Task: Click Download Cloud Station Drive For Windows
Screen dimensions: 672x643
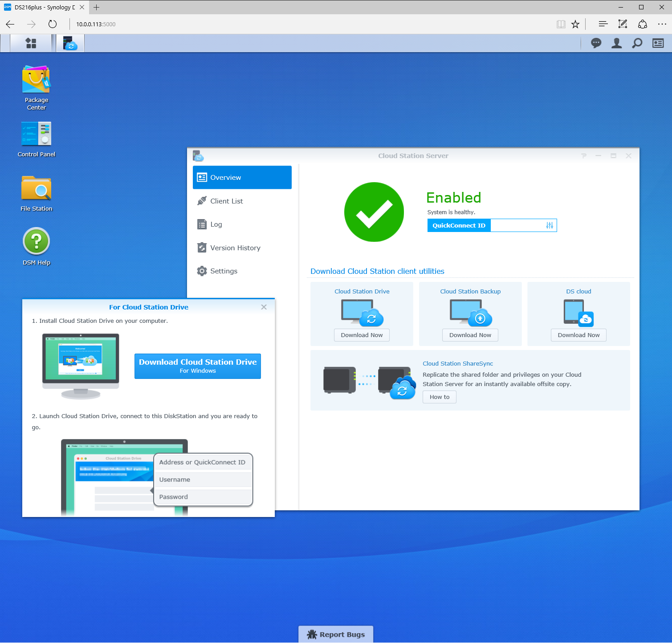Action: [x=198, y=366]
